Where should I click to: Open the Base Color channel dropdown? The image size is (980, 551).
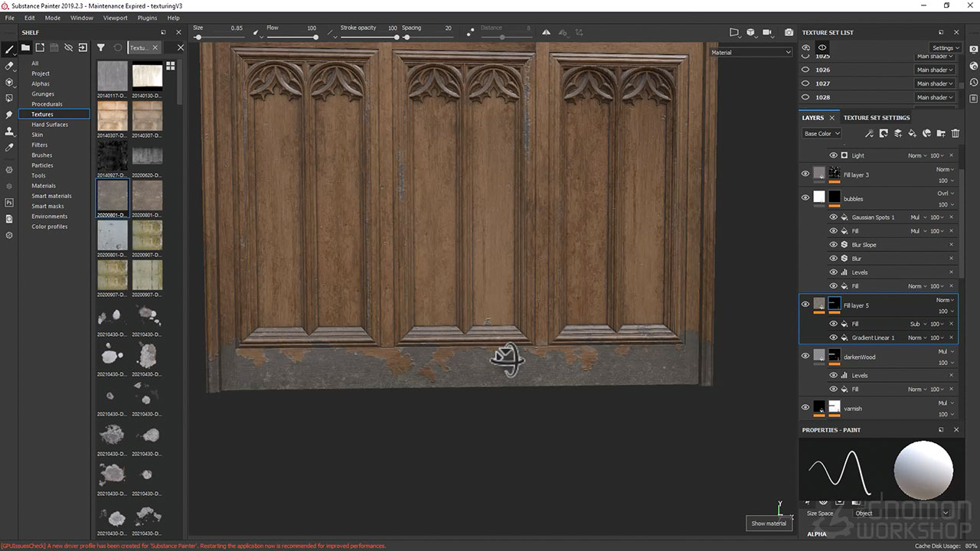coord(822,134)
